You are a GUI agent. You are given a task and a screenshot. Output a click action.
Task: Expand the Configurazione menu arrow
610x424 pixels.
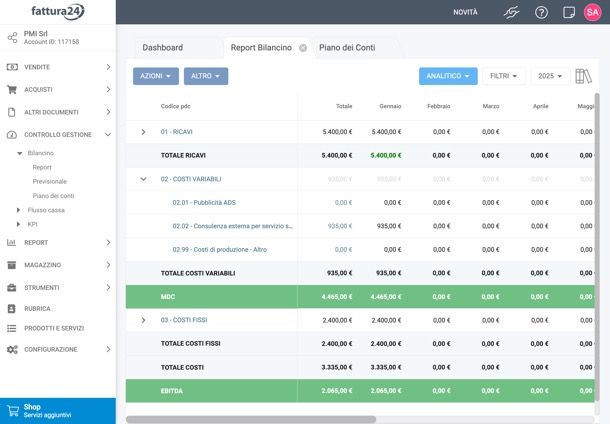pos(108,349)
